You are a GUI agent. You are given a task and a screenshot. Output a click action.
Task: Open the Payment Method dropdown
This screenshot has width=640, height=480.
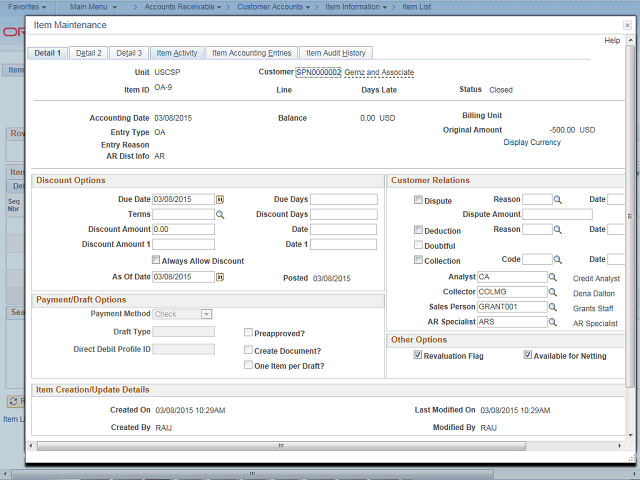[x=182, y=314]
